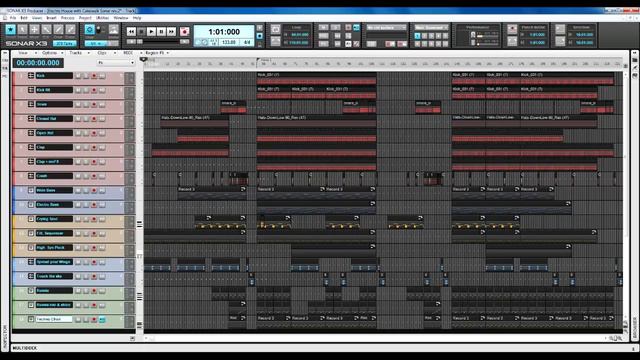Open the Region FX dropdown menu
The image size is (640, 360).
[157, 53]
